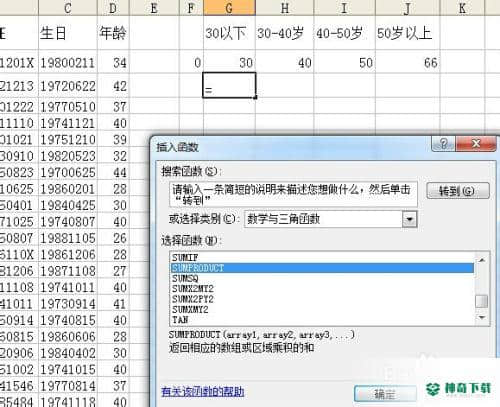500x407 pixels.
Task: Click the 转到 (Go) button
Action: [458, 191]
